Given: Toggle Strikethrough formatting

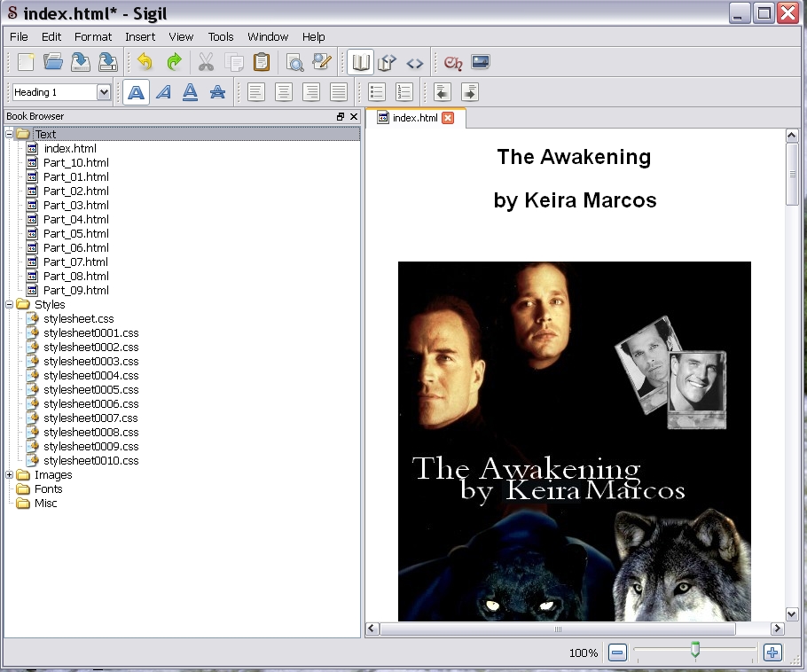Looking at the screenshot, I should [x=217, y=92].
